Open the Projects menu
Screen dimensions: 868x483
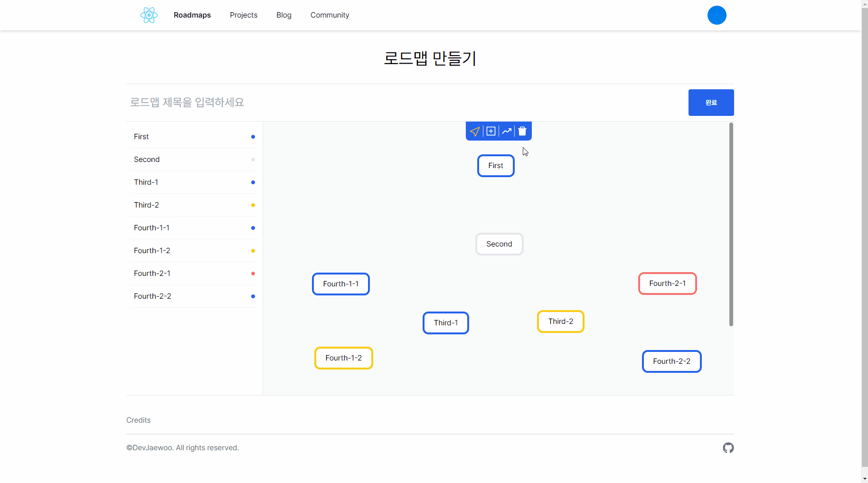point(243,15)
